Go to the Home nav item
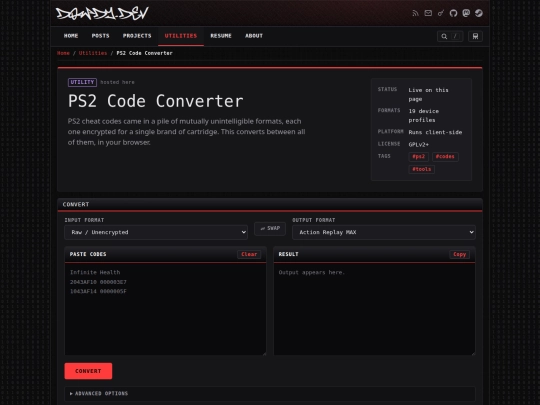The height and width of the screenshot is (405, 540). [71, 36]
